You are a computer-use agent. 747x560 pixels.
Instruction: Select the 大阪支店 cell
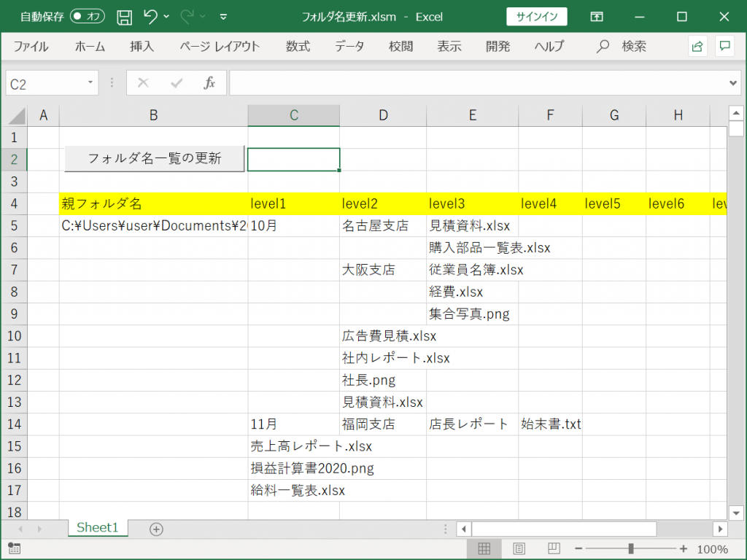[383, 270]
